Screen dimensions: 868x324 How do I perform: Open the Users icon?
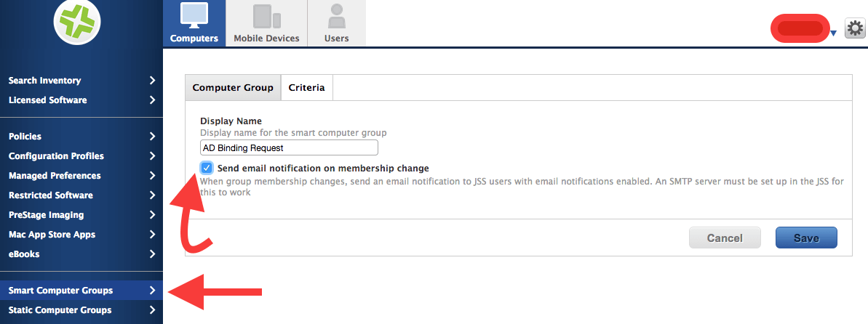337,16
